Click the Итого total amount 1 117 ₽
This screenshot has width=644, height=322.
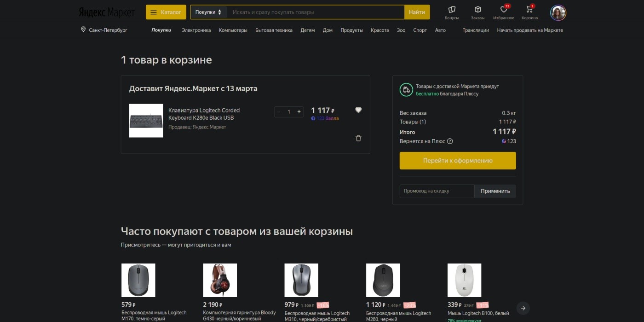tap(504, 132)
